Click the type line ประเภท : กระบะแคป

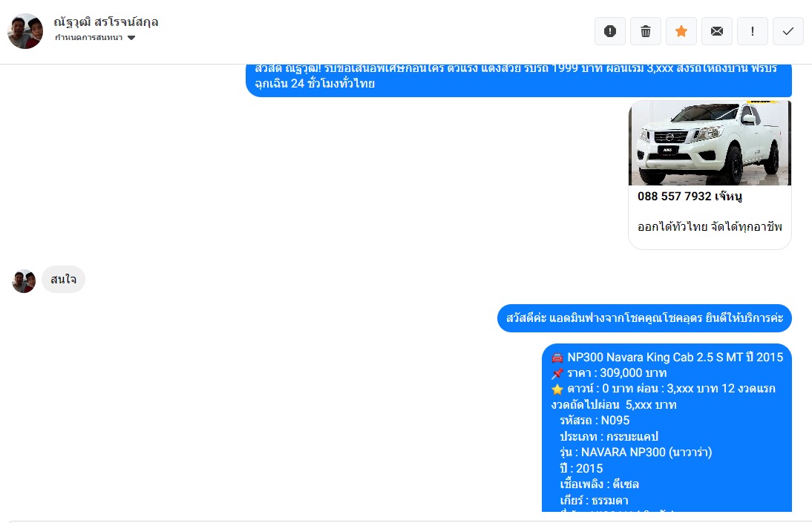(609, 436)
